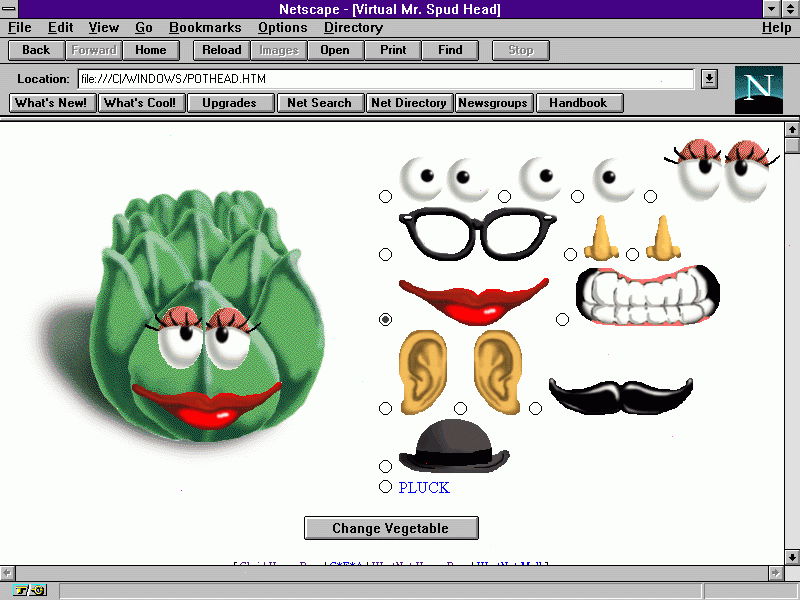The height and width of the screenshot is (600, 800).
Task: Click the toothy grin mouth image
Action: (x=647, y=296)
